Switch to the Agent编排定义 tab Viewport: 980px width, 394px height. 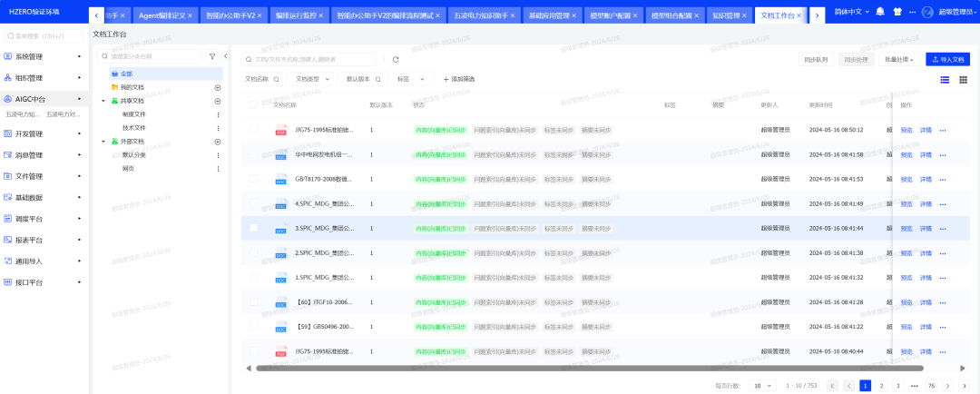(x=166, y=15)
